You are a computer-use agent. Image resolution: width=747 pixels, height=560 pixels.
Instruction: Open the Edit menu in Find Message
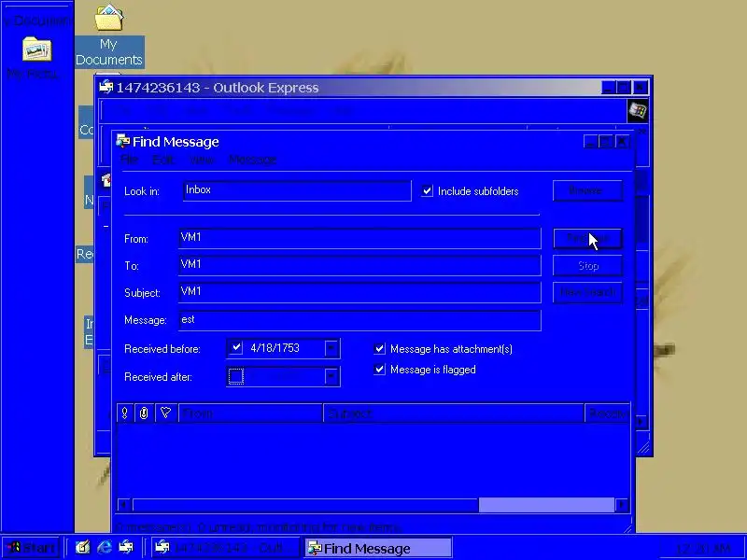(x=162, y=160)
